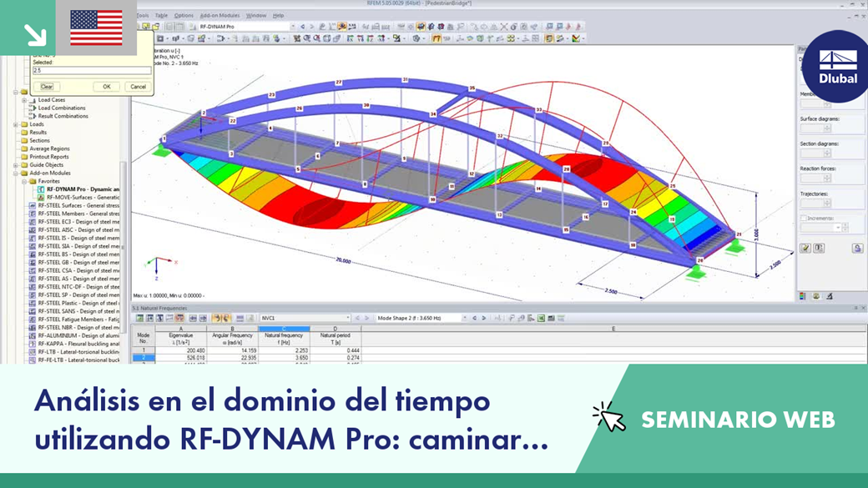Viewport: 868px width, 488px height.
Task: Go to previous module with toolbar left arrow
Action: [x=302, y=26]
